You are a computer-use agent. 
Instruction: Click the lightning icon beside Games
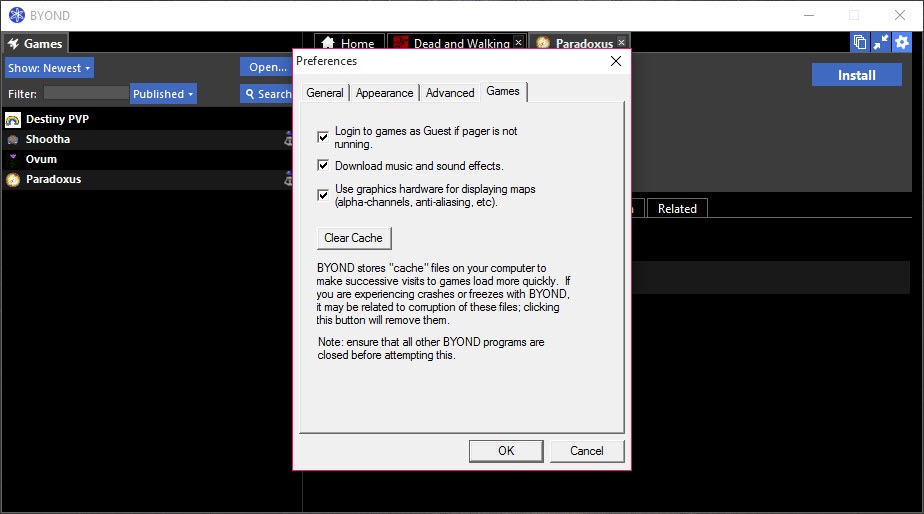click(14, 44)
